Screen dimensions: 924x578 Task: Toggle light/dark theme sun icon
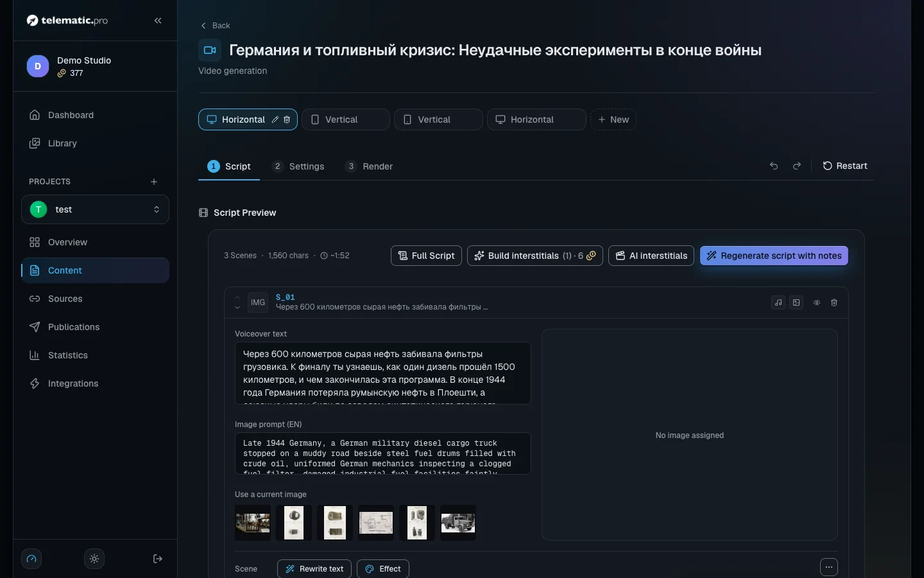pyautogui.click(x=94, y=559)
